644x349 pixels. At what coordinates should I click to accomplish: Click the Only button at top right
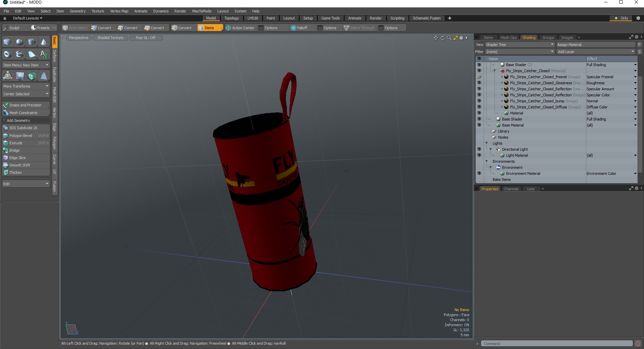(x=622, y=18)
